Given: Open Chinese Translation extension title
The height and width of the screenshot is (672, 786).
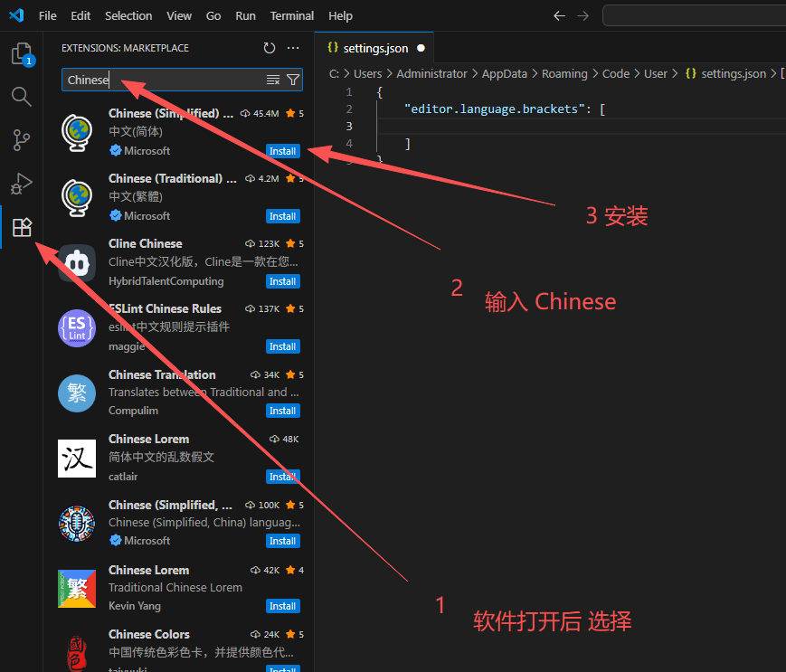Looking at the screenshot, I should (162, 374).
